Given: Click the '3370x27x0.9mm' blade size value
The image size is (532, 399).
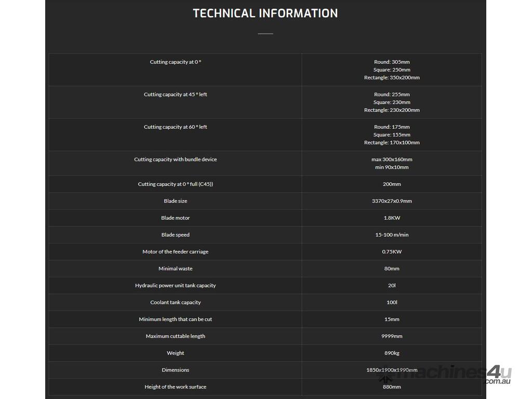Looking at the screenshot, I should click(x=392, y=201).
